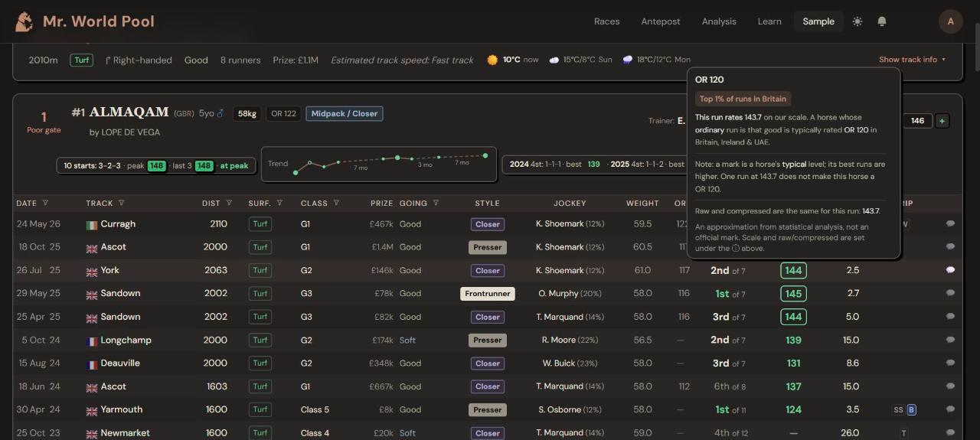The height and width of the screenshot is (440, 980).
Task: Click the Frontrunner badge on the Sandown row
Action: click(488, 294)
